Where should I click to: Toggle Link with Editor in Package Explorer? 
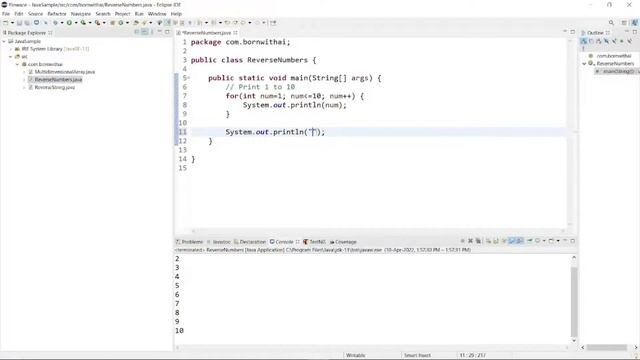[x=144, y=32]
